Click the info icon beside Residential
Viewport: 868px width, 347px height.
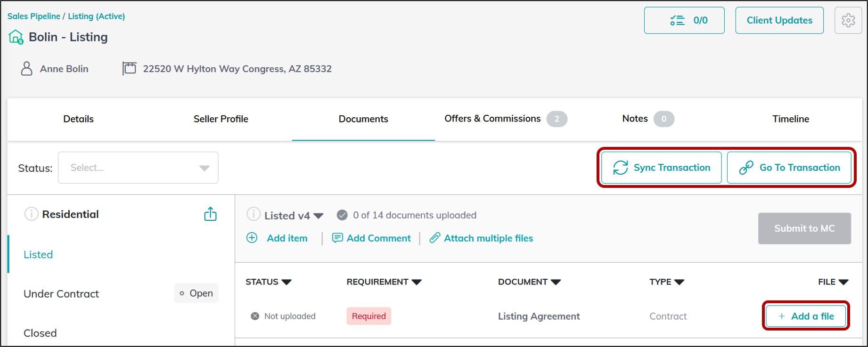click(x=31, y=214)
